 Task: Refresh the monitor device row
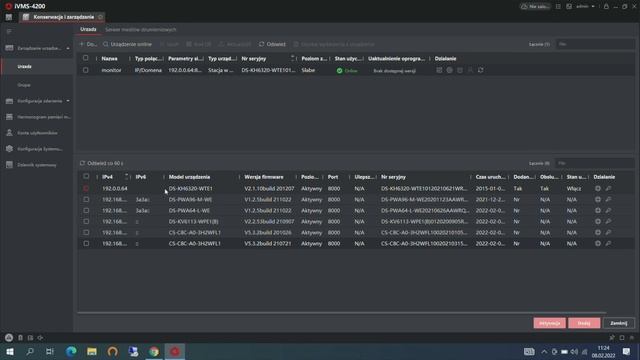pyautogui.click(x=481, y=70)
